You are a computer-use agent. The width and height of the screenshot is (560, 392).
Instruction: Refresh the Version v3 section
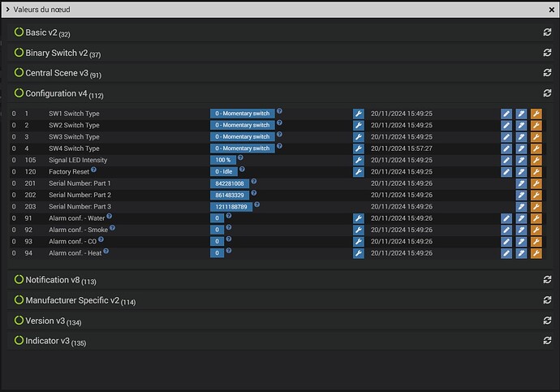coord(547,321)
